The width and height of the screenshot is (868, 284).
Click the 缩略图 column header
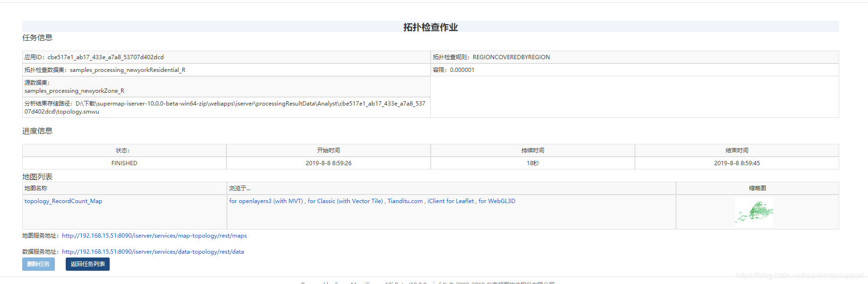tap(757, 188)
